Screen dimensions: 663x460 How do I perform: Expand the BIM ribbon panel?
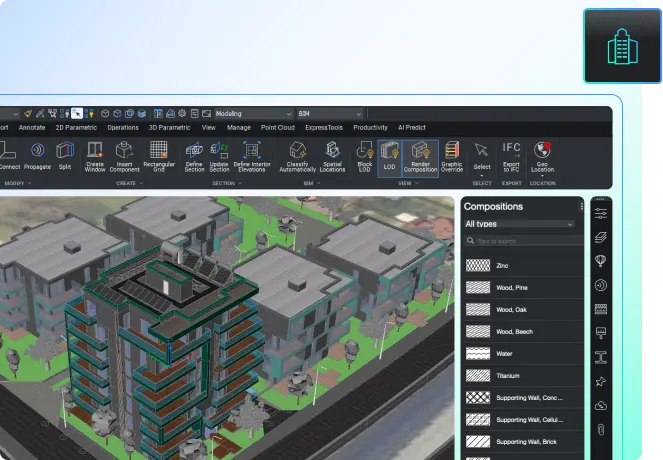click(x=312, y=183)
